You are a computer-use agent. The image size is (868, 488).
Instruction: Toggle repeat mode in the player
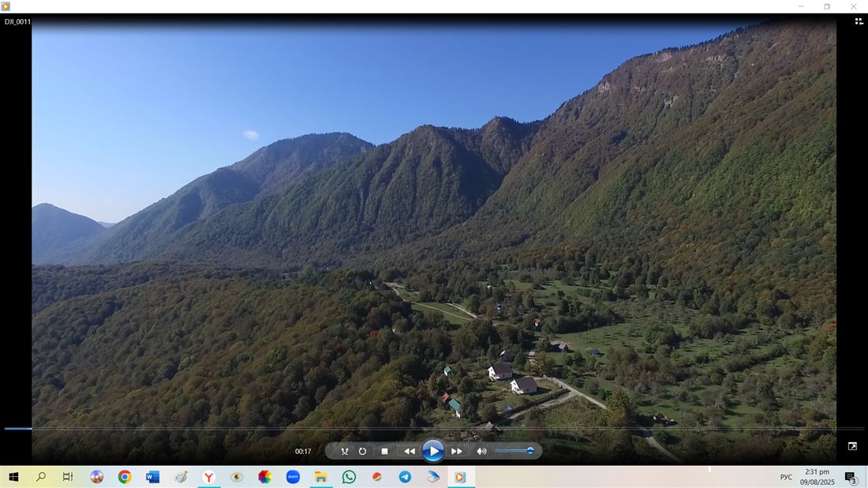[363, 452]
